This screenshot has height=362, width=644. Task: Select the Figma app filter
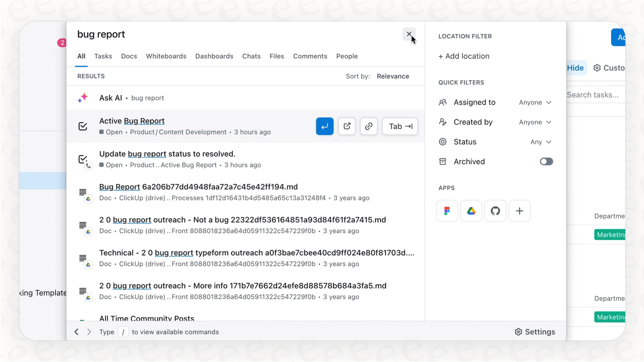click(x=447, y=211)
